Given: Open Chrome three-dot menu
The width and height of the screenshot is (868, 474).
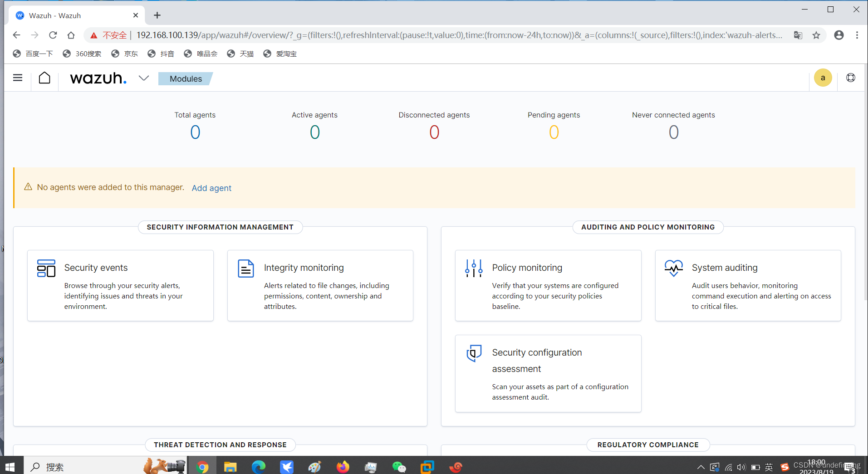Looking at the screenshot, I should (x=857, y=35).
